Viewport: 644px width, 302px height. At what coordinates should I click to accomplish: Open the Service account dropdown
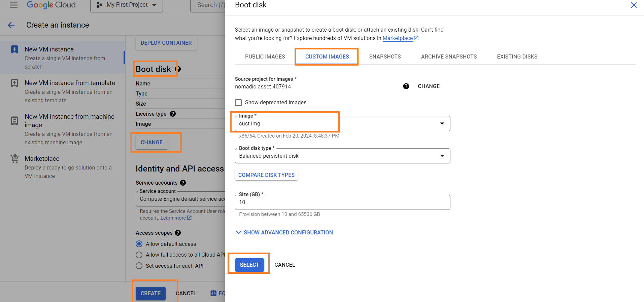pos(181,199)
